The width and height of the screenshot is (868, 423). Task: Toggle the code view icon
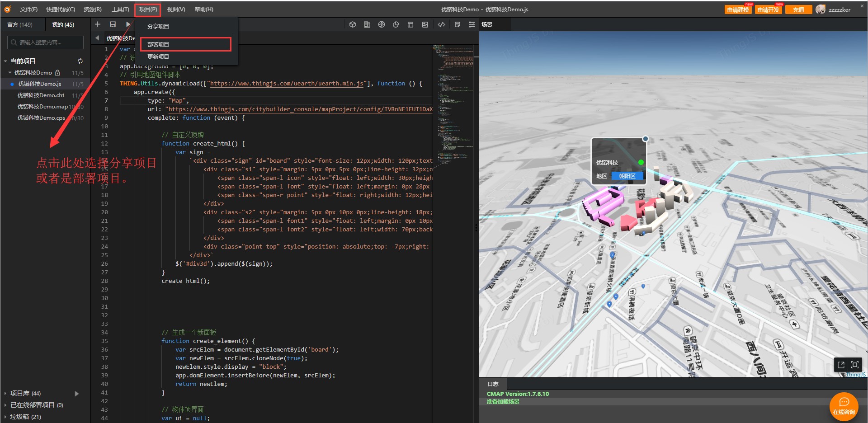click(442, 24)
